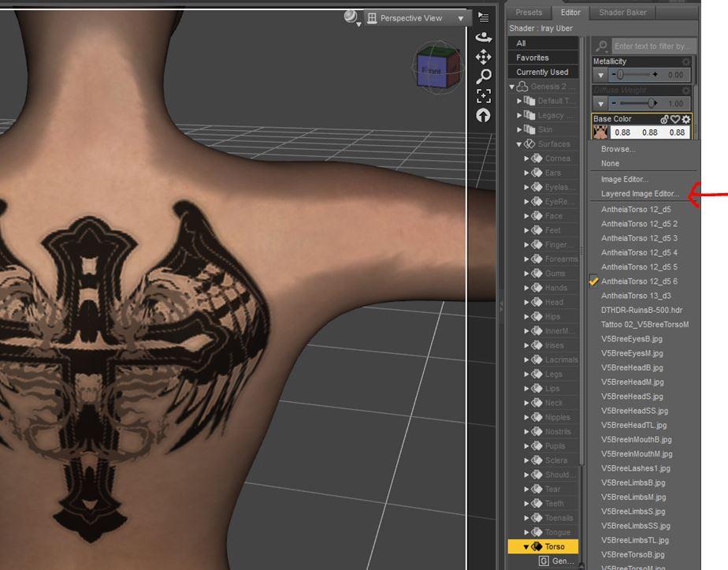This screenshot has width=728, height=570.
Task: Select the Neck surface icon
Action: point(537,403)
